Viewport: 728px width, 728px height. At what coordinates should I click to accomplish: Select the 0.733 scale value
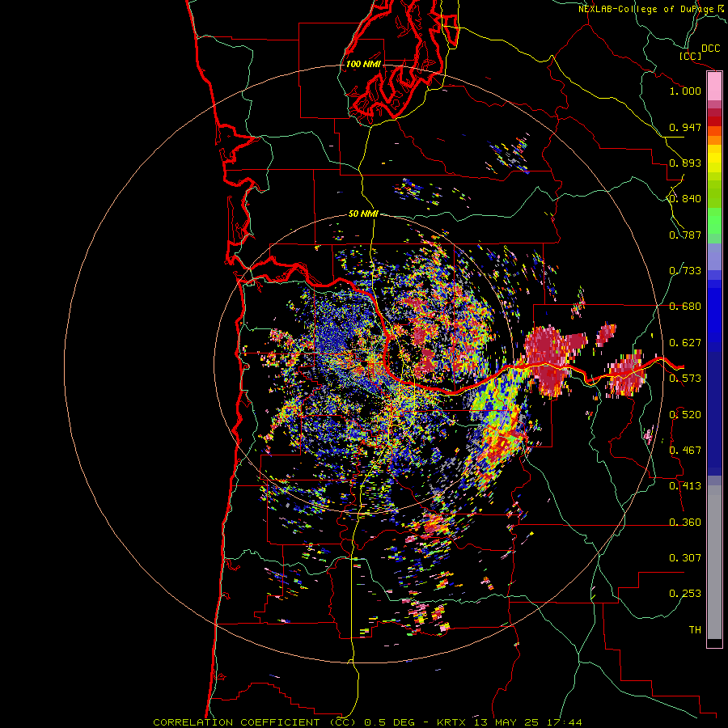point(685,271)
